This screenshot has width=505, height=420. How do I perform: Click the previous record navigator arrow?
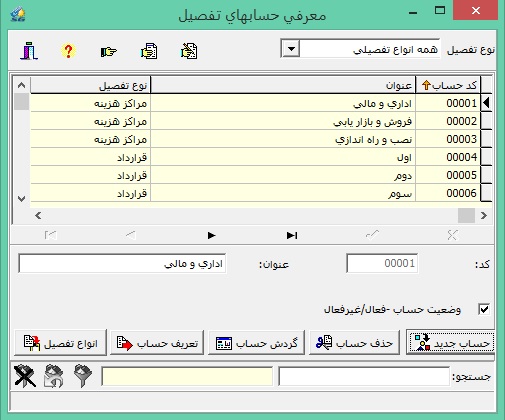click(x=131, y=236)
